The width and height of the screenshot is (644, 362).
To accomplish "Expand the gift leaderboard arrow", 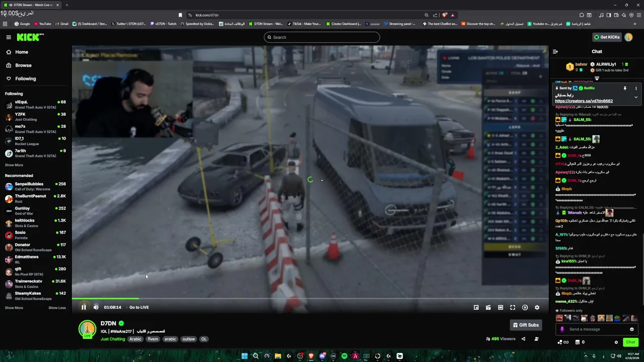I will (597, 78).
